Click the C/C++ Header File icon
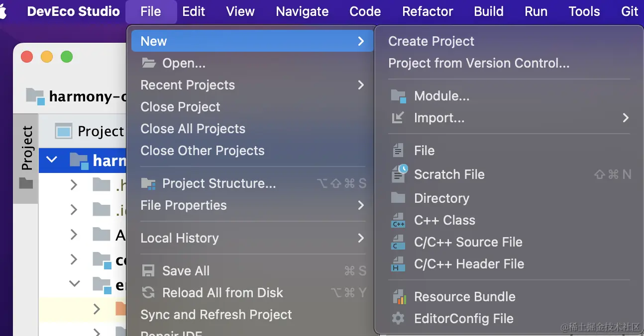Image resolution: width=644 pixels, height=336 pixels. pos(398,264)
